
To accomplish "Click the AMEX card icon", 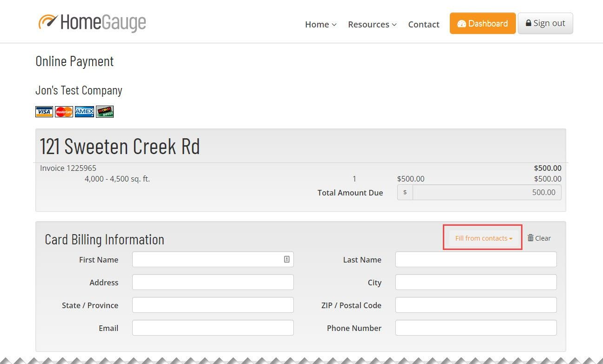I will pyautogui.click(x=84, y=112).
